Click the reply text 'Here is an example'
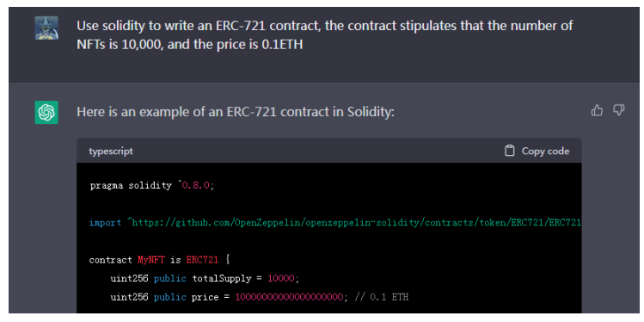Screen dimensions: 644x322 coord(236,112)
